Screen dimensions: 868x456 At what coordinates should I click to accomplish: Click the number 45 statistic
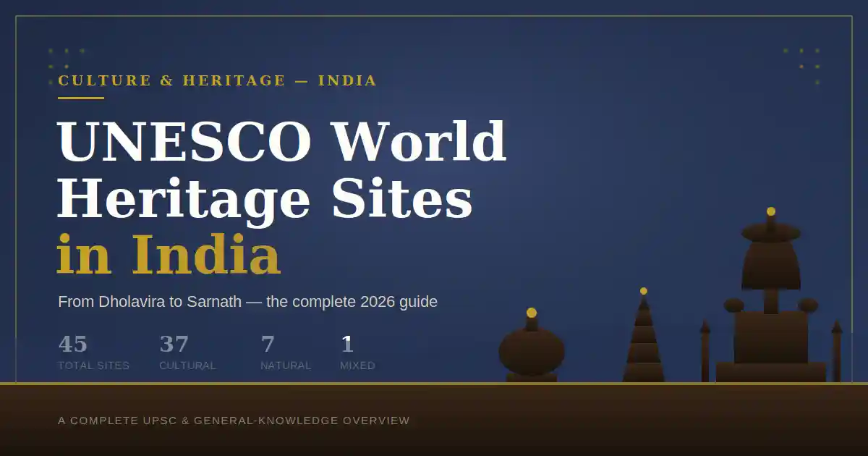[73, 344]
